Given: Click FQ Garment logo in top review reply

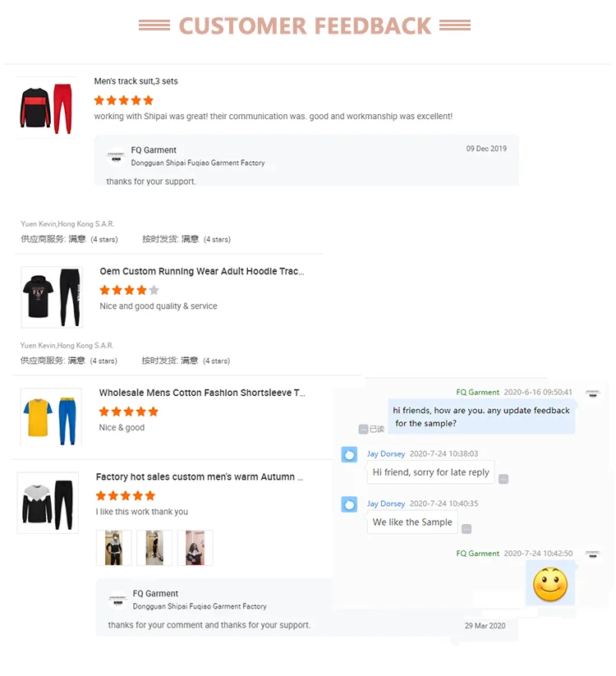Looking at the screenshot, I should tap(116, 157).
